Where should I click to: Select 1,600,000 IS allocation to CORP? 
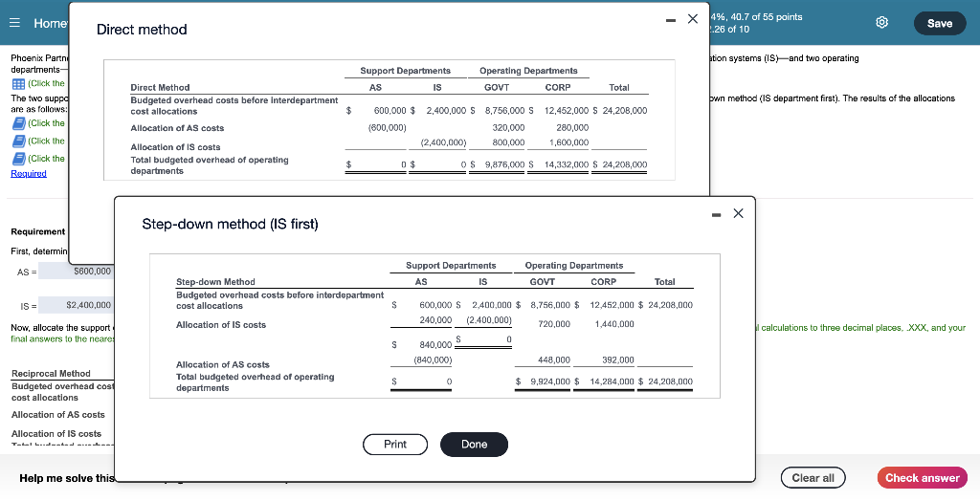(568, 142)
